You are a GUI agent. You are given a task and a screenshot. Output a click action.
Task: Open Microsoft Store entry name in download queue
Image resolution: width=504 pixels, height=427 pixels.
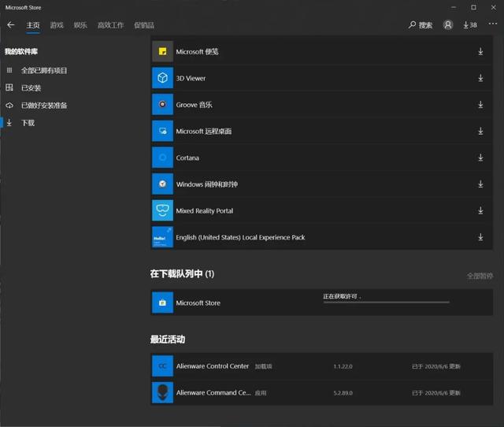pos(198,303)
